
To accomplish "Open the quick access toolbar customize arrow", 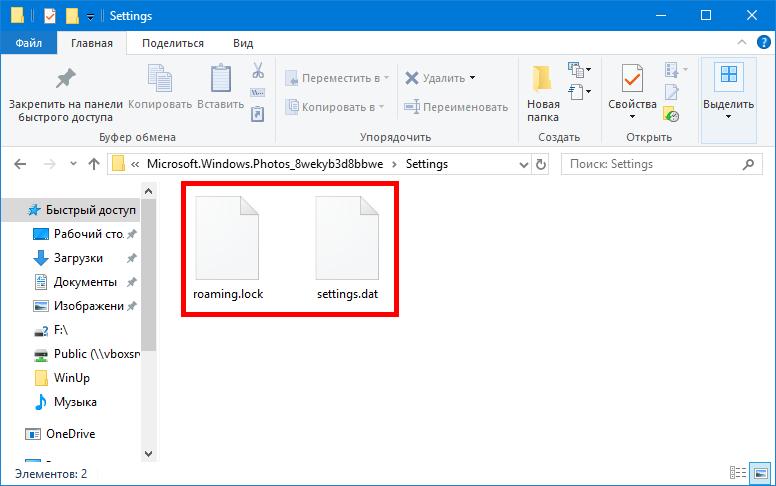I will (91, 17).
